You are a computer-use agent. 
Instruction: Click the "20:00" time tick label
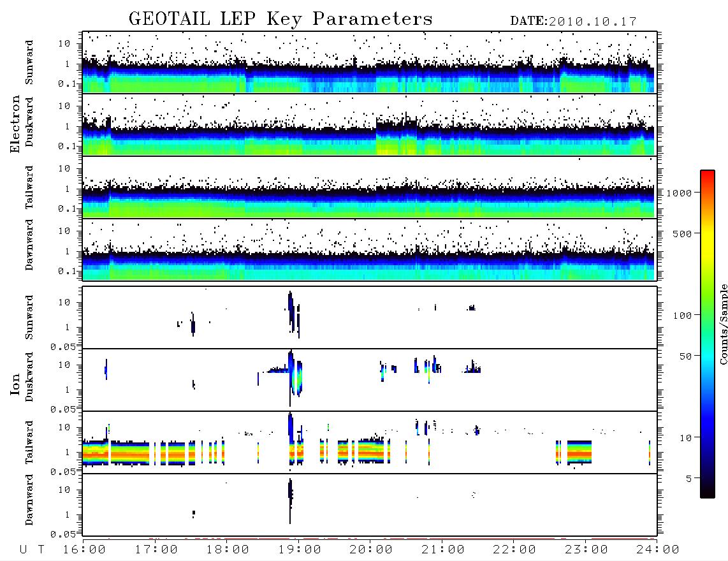(371, 550)
